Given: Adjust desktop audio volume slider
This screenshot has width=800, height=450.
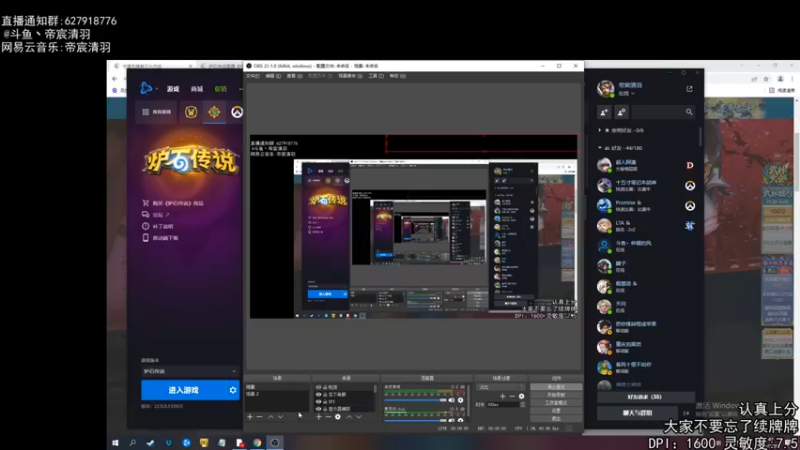Looking at the screenshot, I should point(415,400).
